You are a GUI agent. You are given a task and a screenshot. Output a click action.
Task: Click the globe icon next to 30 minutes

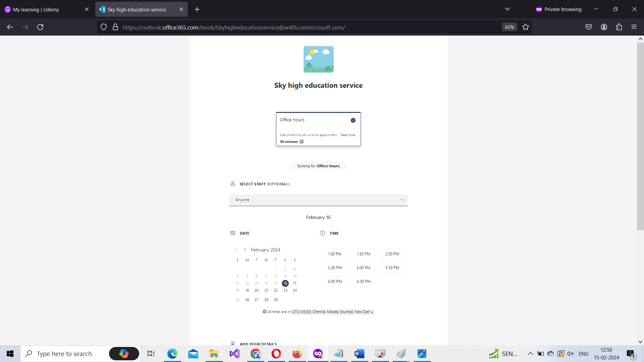click(x=302, y=141)
